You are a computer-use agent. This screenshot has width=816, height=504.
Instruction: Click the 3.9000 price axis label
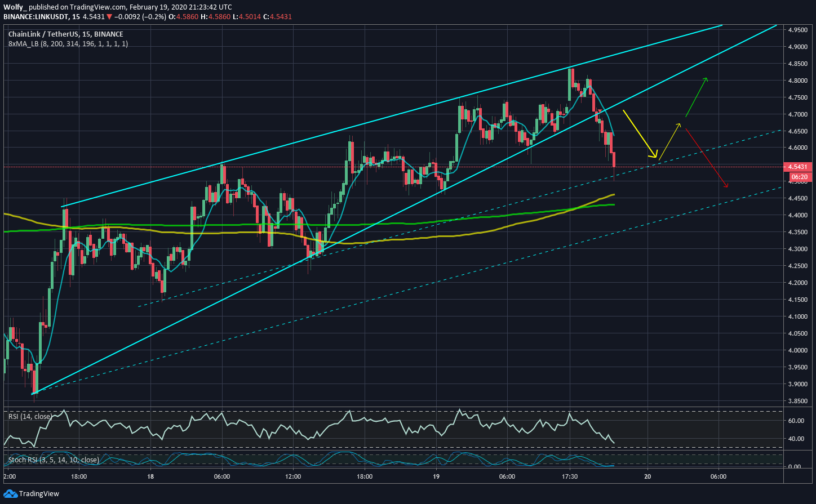pyautogui.click(x=799, y=385)
